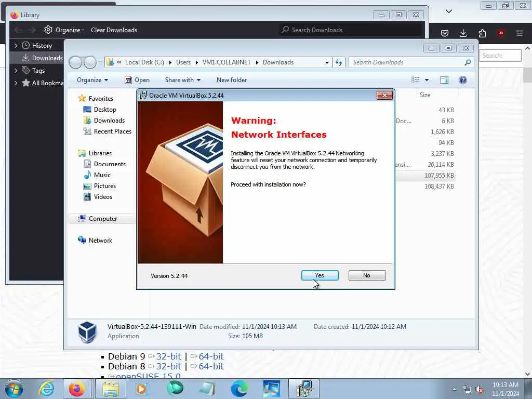Click the muted volume tray icon
Viewport: 532px width, 399px height.
pos(480,390)
